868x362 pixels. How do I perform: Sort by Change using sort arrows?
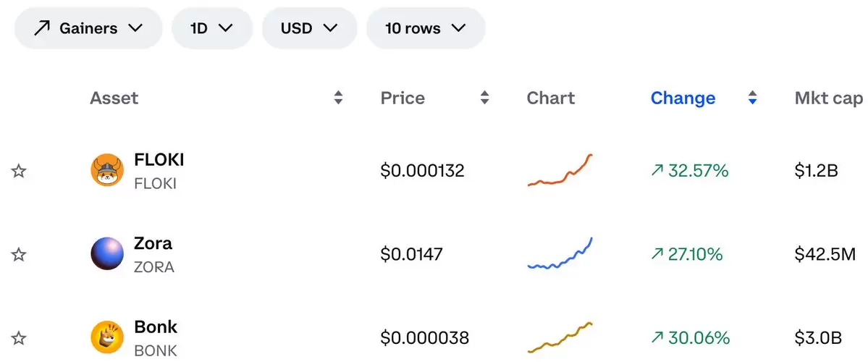pos(752,98)
